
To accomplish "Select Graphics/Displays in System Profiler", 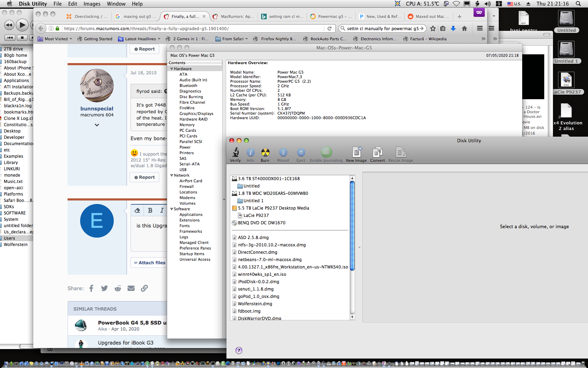I will (x=196, y=114).
